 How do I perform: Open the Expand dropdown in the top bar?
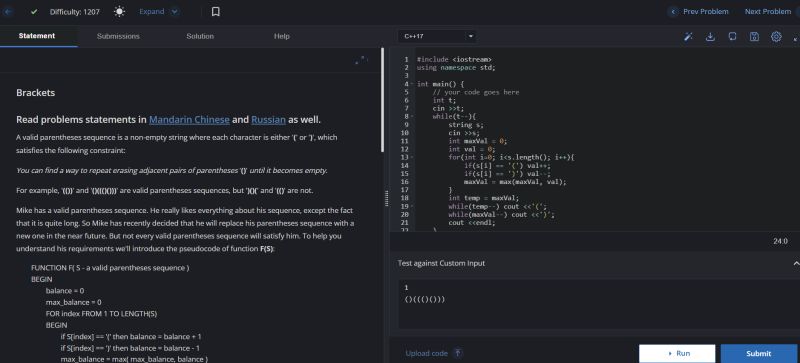click(x=159, y=11)
